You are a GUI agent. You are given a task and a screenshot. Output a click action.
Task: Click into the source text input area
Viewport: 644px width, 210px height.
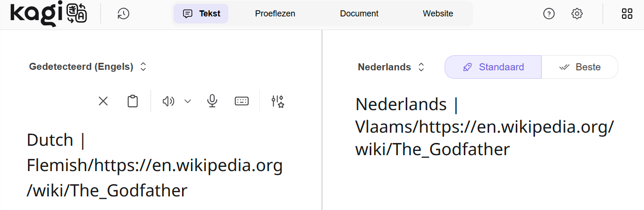tap(154, 165)
